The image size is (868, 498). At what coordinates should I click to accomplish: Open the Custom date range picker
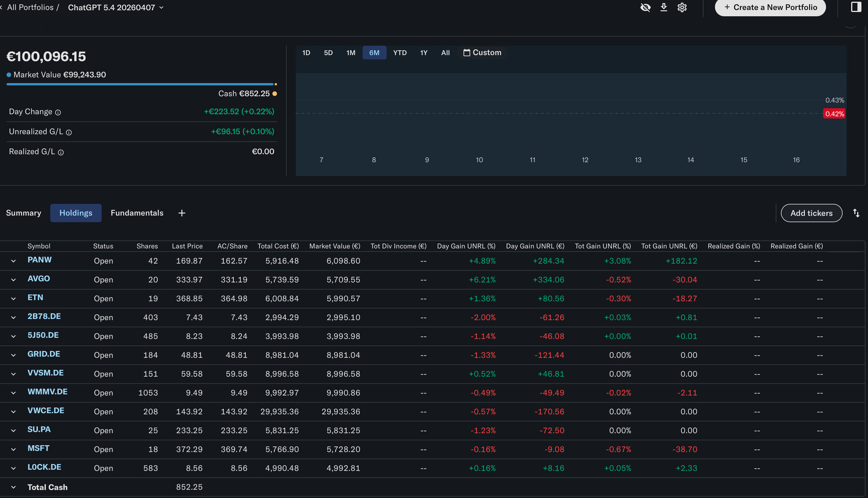pos(482,52)
